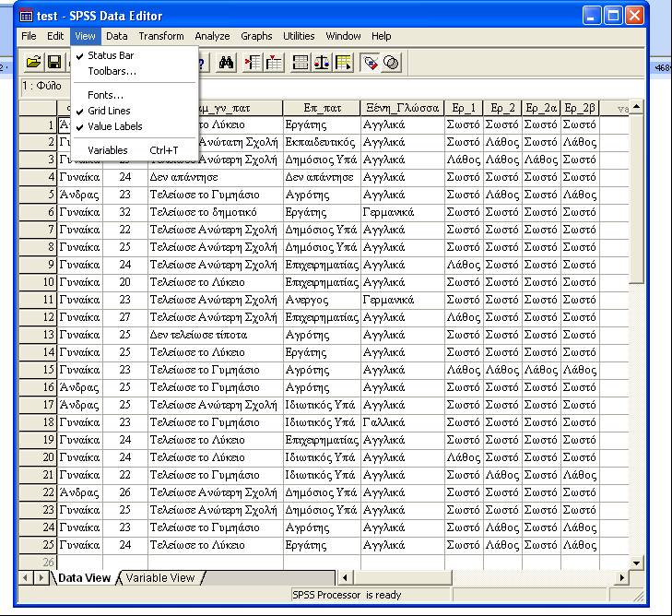Open the Edit menu
The height and width of the screenshot is (616, 672).
[x=55, y=36]
